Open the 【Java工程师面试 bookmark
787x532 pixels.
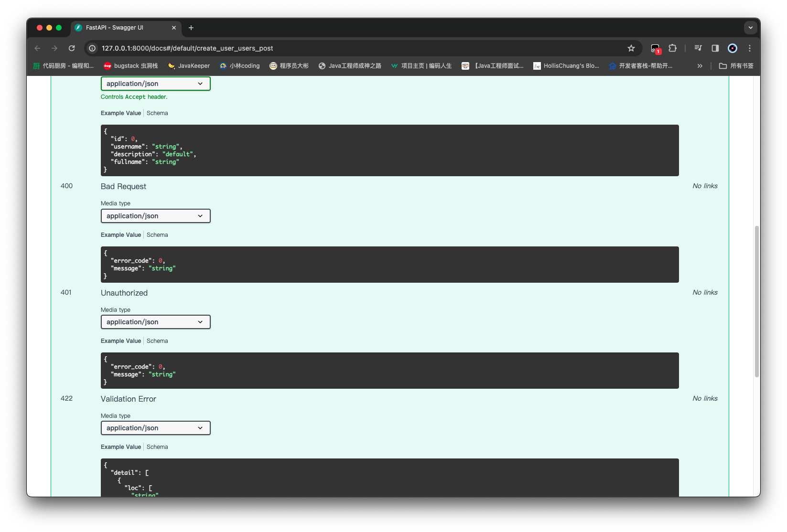492,66
